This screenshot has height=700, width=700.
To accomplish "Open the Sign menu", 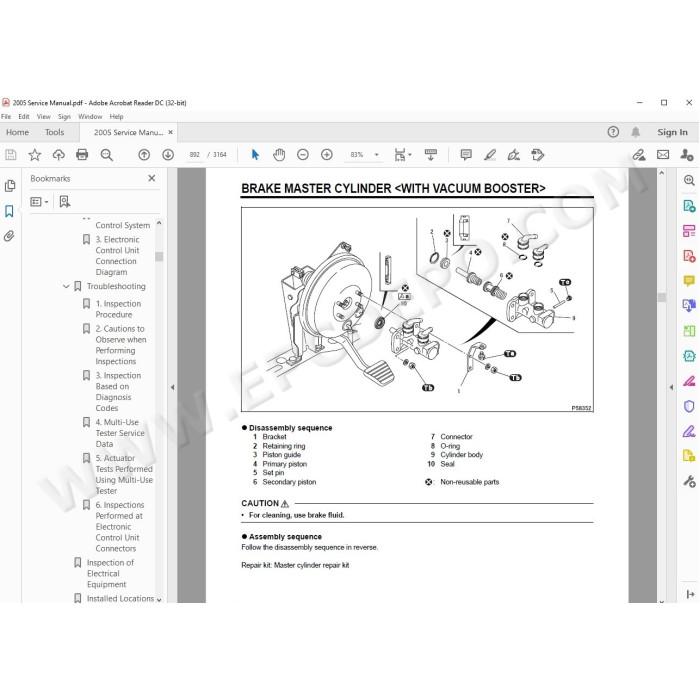I will pos(64,117).
